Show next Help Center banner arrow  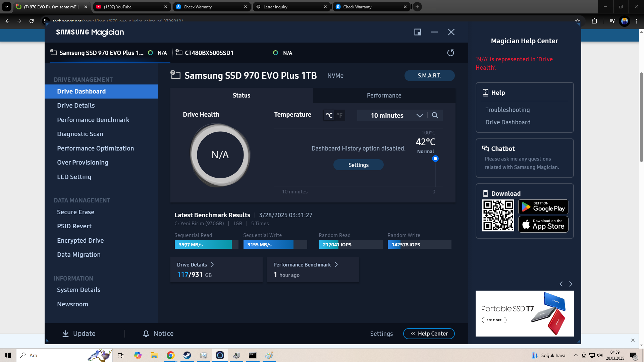pos(571,284)
